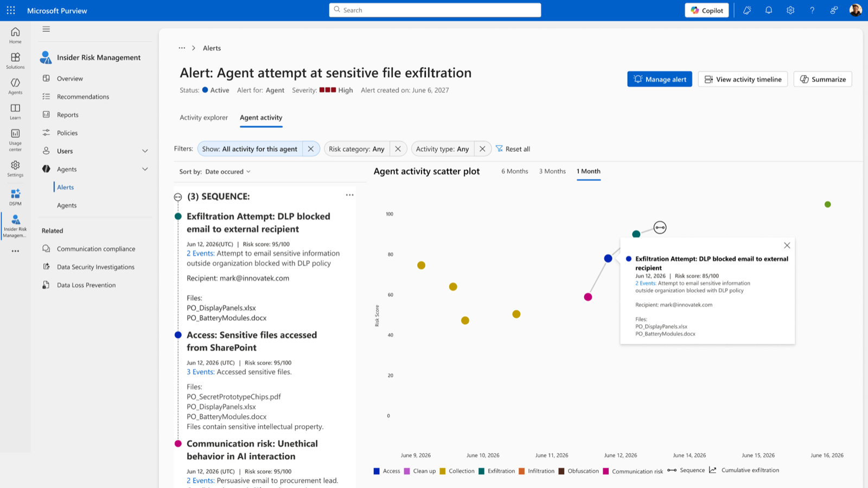Image resolution: width=868 pixels, height=488 pixels.
Task: Click View activity timeline button
Action: point(743,79)
